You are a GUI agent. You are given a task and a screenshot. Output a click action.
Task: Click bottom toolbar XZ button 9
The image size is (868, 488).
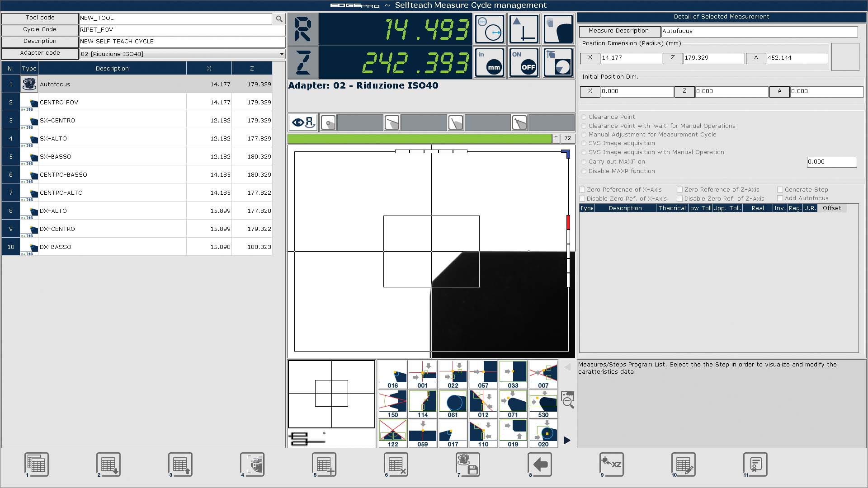coord(612,464)
